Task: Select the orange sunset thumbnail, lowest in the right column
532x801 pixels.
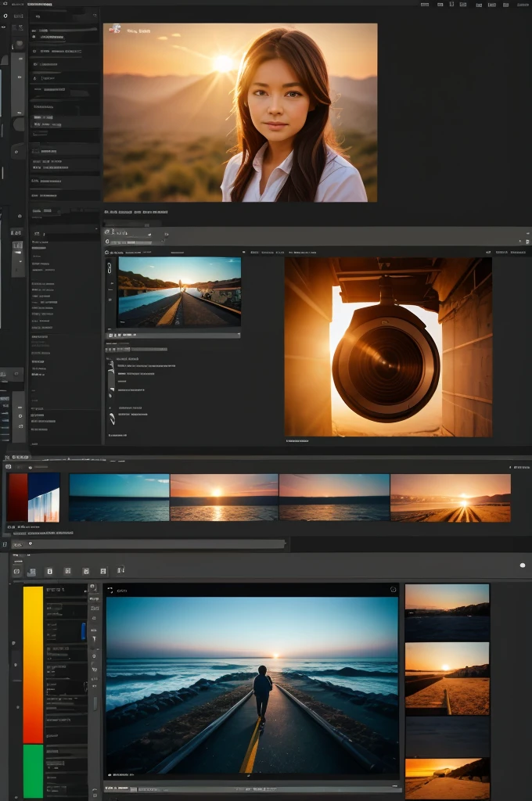Action: [x=448, y=780]
